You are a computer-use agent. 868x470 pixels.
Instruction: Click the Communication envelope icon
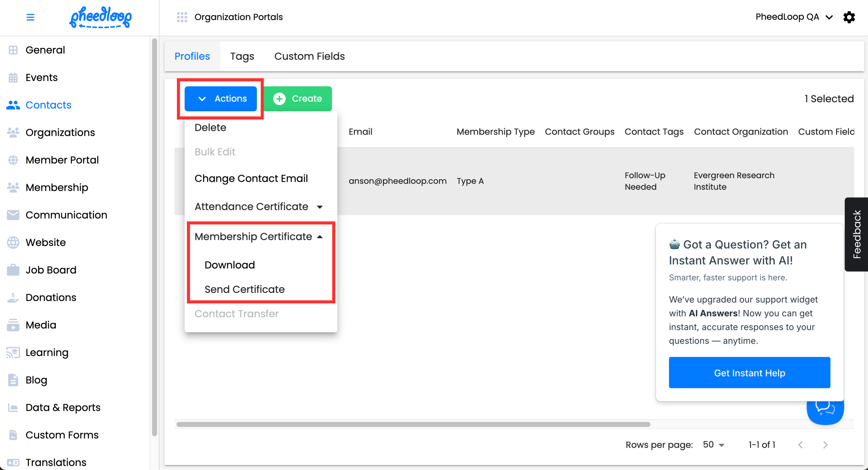coord(13,215)
